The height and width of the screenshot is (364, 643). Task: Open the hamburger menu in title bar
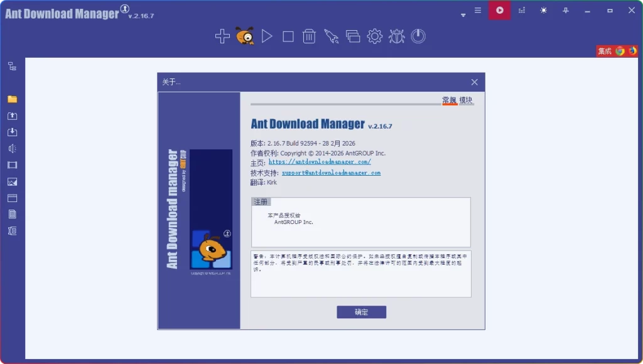[x=478, y=9]
